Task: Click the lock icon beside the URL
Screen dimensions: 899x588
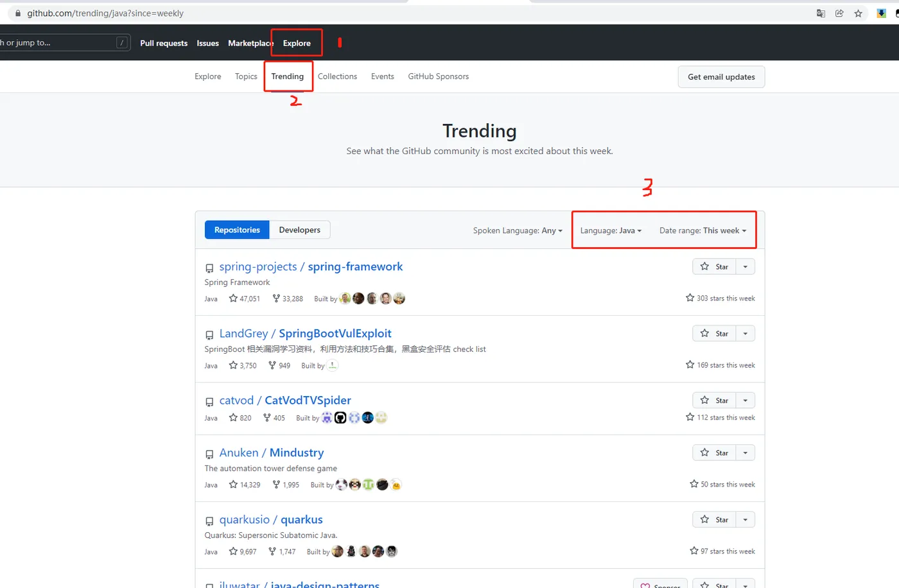Action: (x=18, y=13)
